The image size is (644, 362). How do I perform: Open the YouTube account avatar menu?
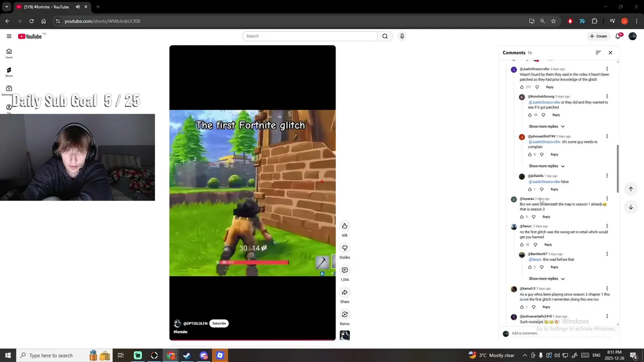coord(632,36)
